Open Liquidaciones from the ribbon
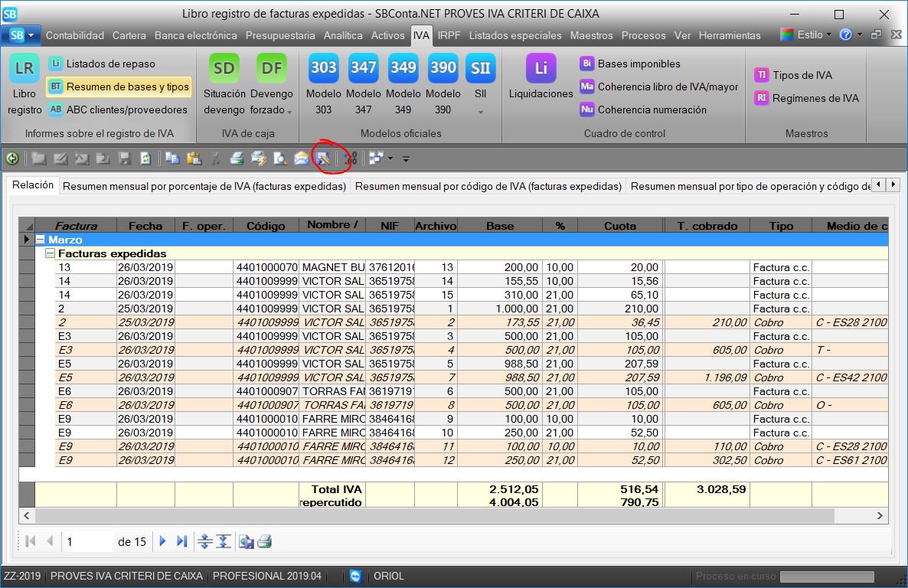908x588 pixels. point(541,69)
